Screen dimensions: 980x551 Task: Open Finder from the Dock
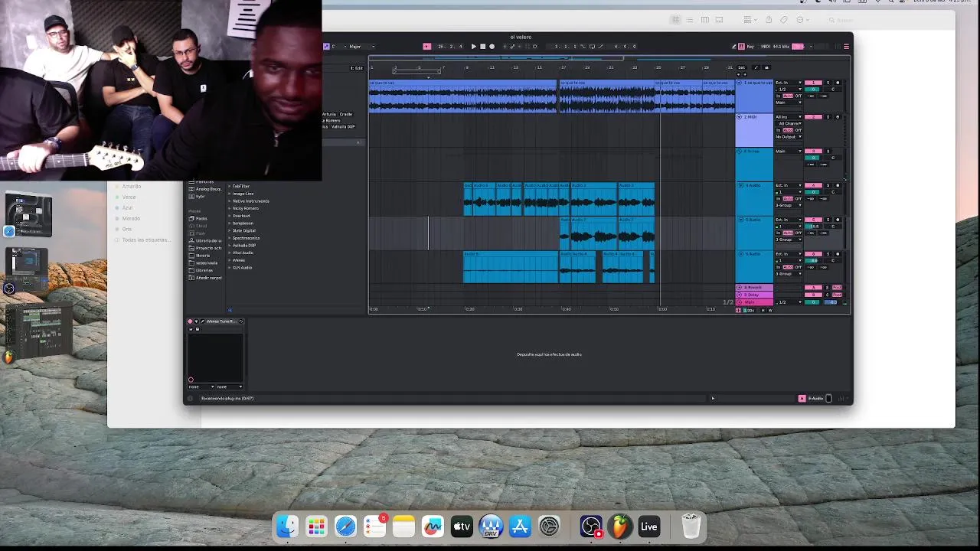tap(288, 527)
